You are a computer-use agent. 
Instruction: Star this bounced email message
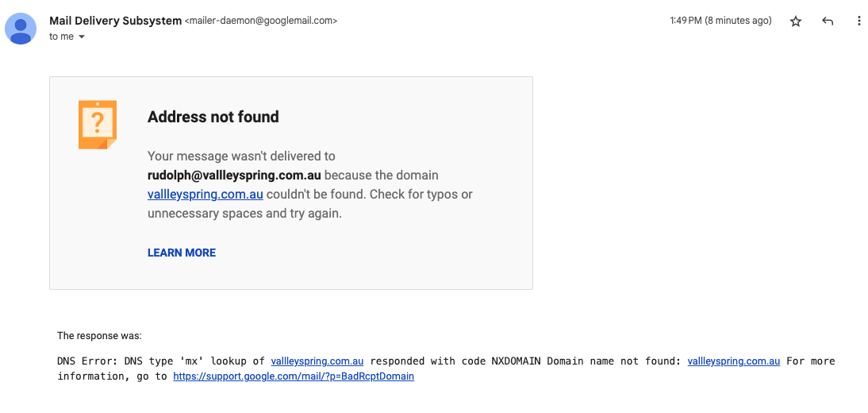point(796,21)
